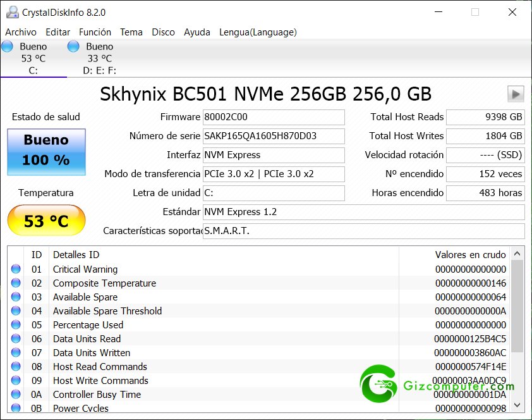Click the transfer mode field PCIe 3.0 x2
The height and width of the screenshot is (420, 532).
point(274,174)
